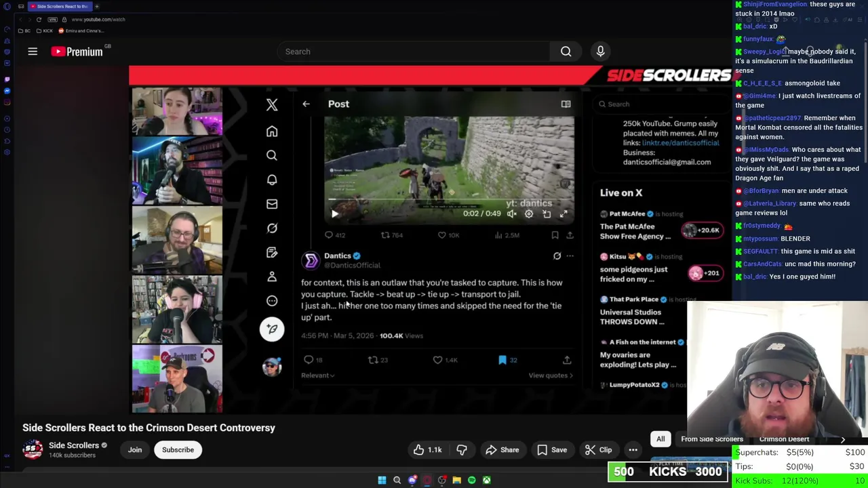
Task: Open X More circle icon
Action: pos(272,301)
